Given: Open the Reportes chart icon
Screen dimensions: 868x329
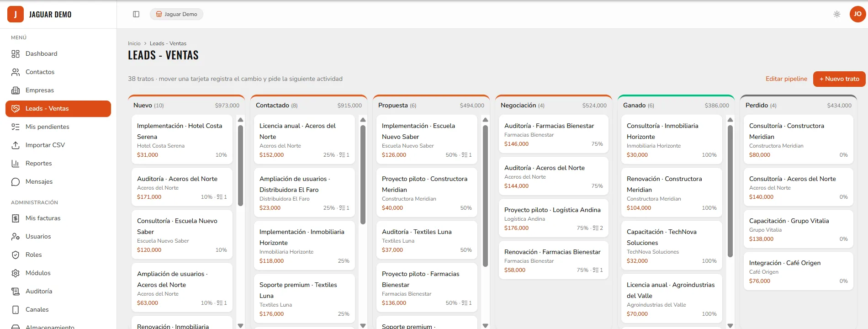Looking at the screenshot, I should pyautogui.click(x=16, y=164).
